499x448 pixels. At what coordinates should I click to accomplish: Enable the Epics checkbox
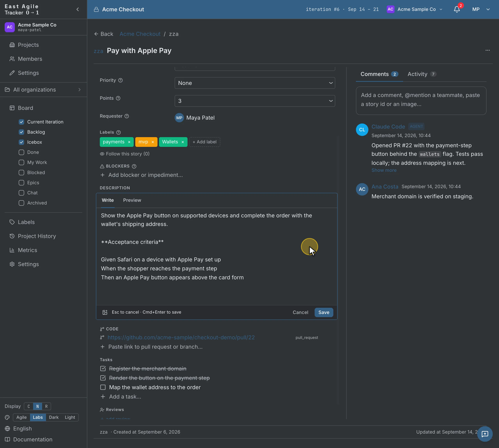tap(21, 183)
